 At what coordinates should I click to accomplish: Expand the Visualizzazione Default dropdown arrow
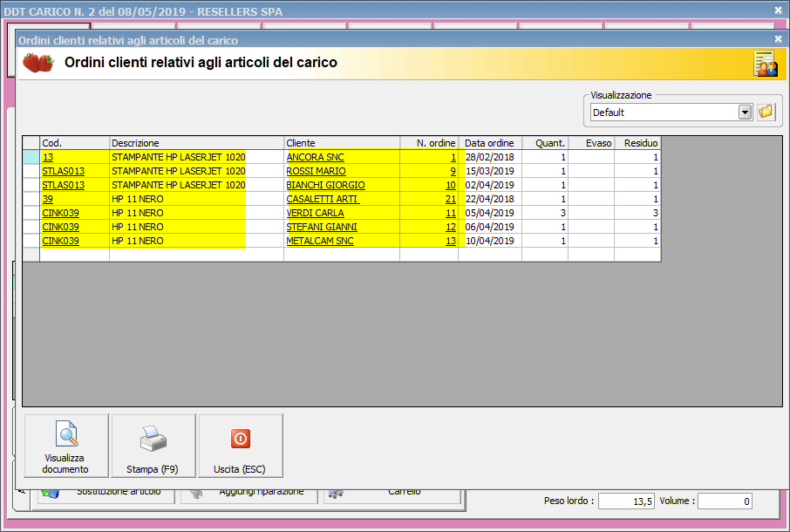click(x=746, y=112)
